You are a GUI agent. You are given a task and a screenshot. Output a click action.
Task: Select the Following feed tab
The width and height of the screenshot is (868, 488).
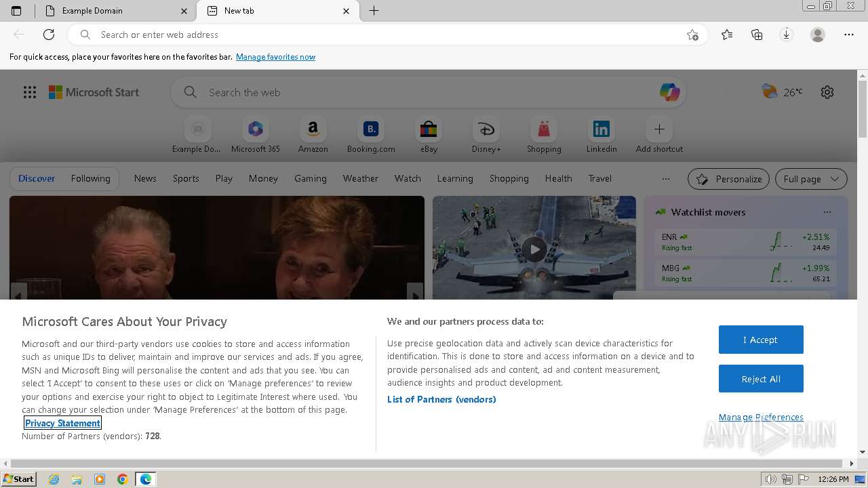pos(90,178)
